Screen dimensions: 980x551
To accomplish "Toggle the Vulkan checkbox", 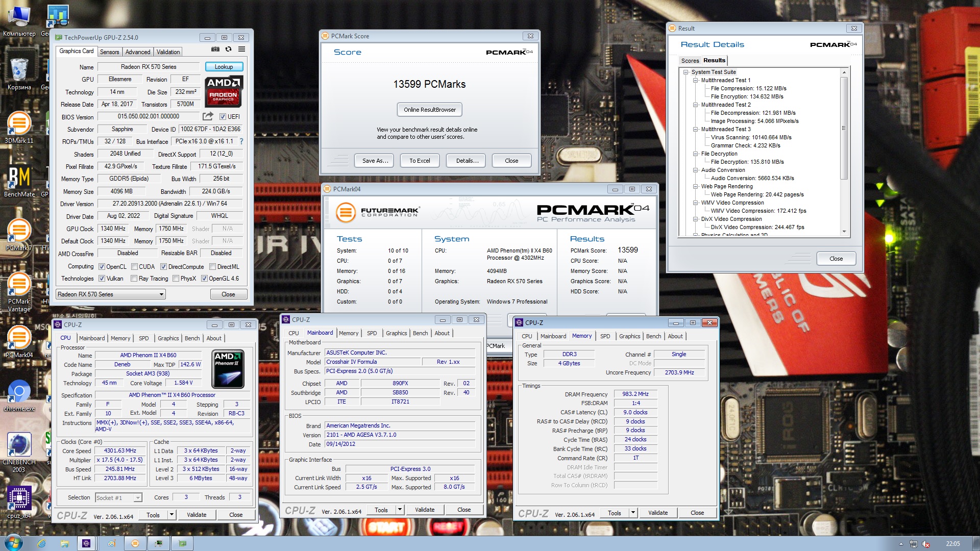I will click(102, 279).
